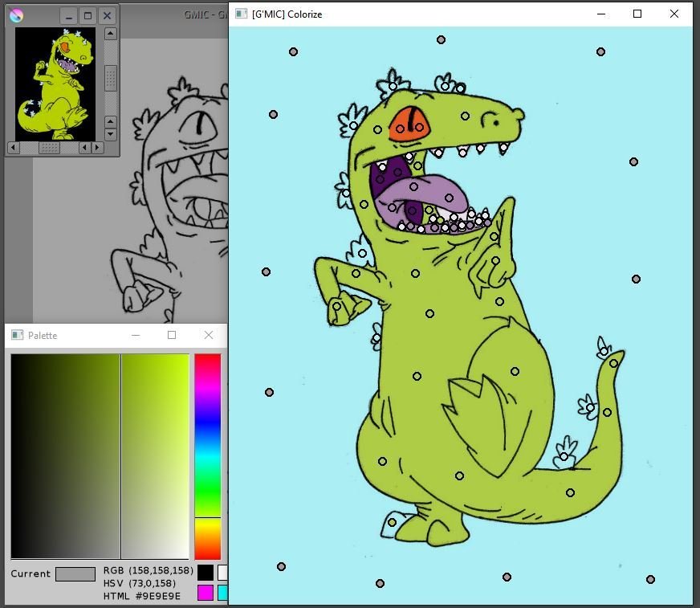Maximize the Palette window

(x=172, y=335)
